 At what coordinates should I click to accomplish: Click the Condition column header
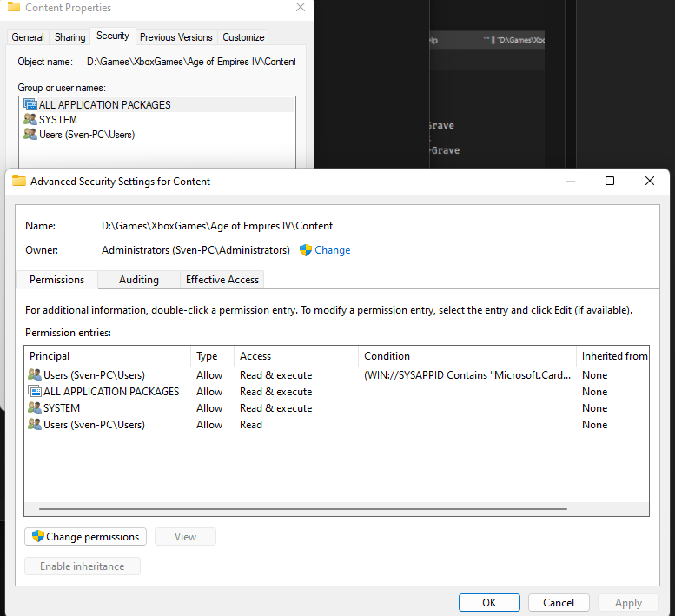[467, 356]
